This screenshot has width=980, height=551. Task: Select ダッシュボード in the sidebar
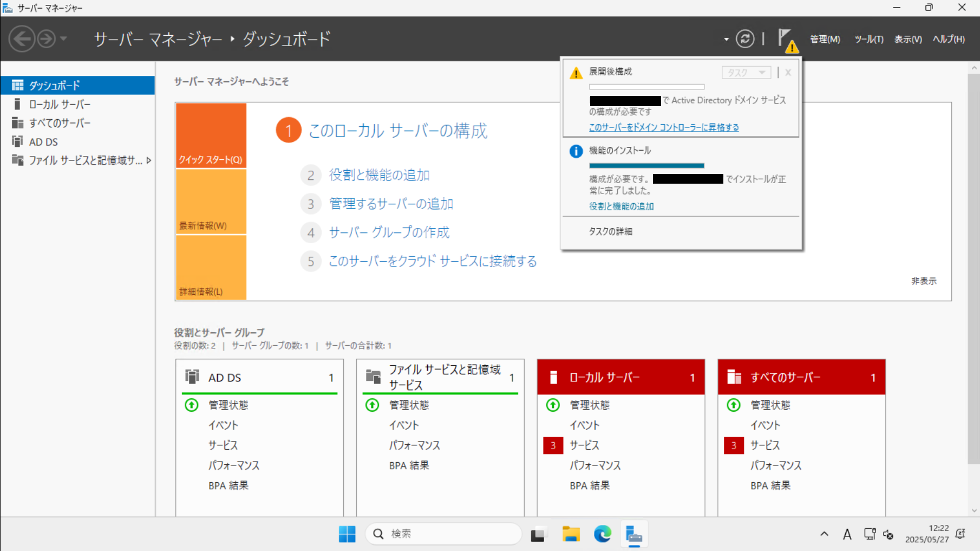[77, 85]
